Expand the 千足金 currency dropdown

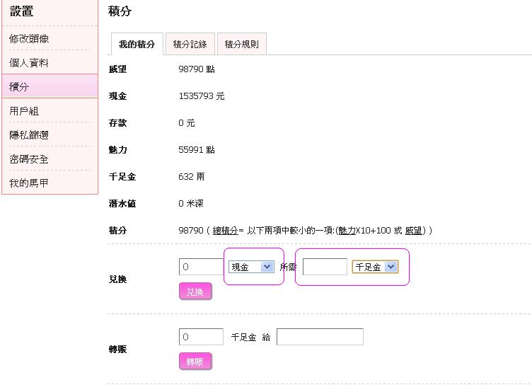pos(375,267)
